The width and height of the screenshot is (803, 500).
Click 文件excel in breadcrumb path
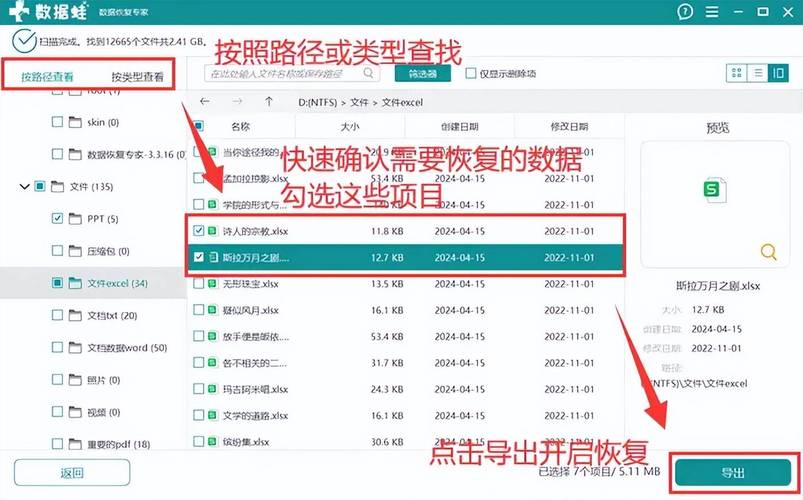(403, 102)
